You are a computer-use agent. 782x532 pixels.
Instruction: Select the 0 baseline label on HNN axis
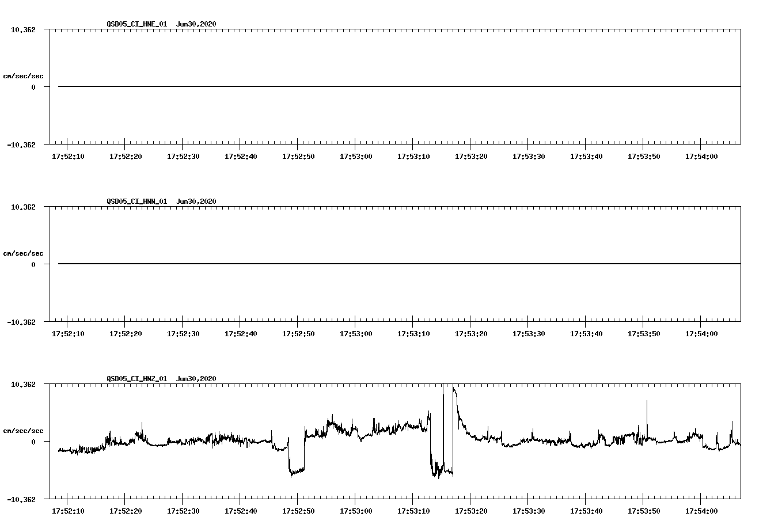click(33, 264)
